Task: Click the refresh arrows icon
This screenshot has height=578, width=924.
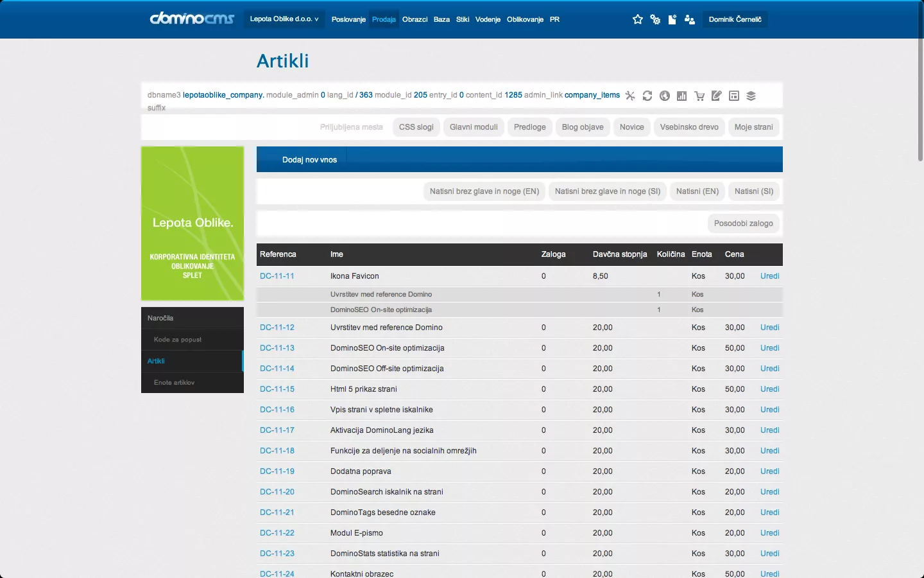Action: [647, 96]
